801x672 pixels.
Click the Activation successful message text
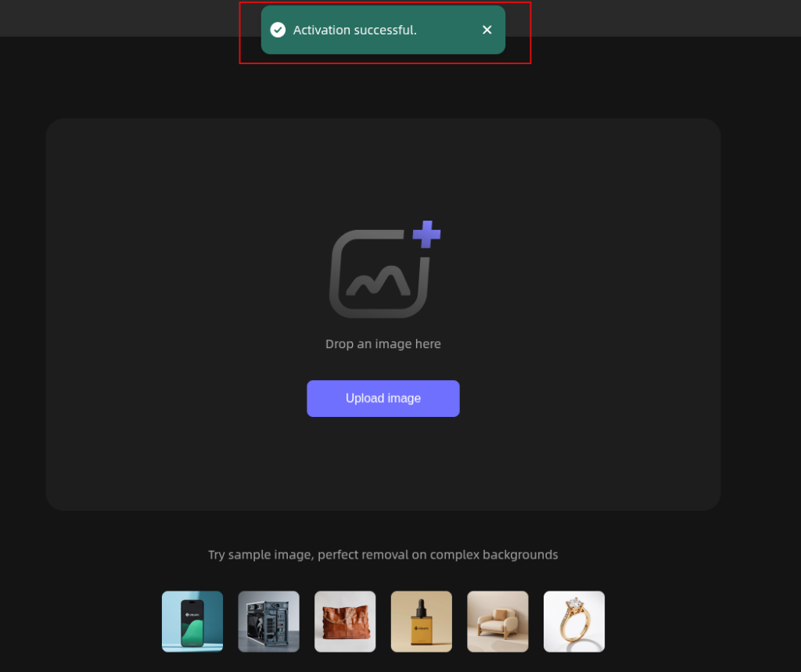[x=355, y=31]
